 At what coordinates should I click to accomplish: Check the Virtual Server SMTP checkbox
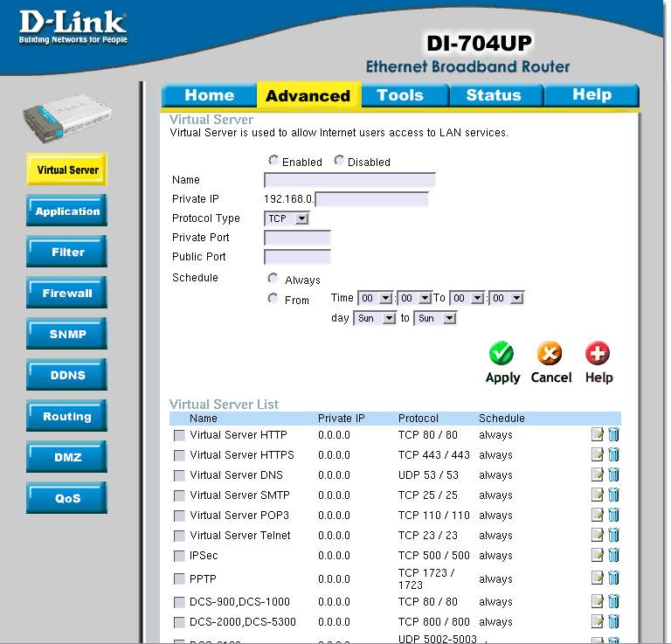click(x=179, y=496)
